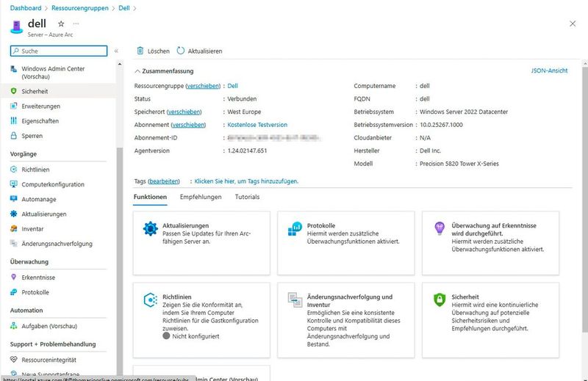Screen dimensions: 588x381
Task: Go to Ressourcengruppen in breadcrumb
Action: point(80,8)
